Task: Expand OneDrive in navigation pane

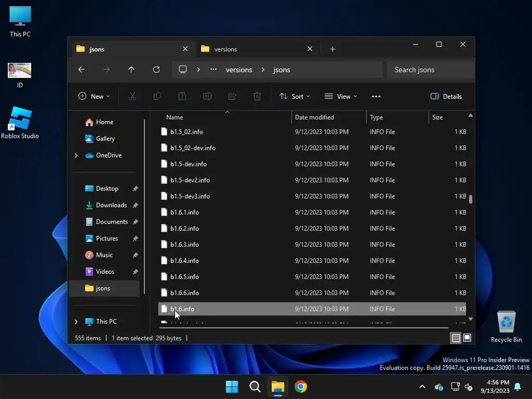Action: (76, 155)
